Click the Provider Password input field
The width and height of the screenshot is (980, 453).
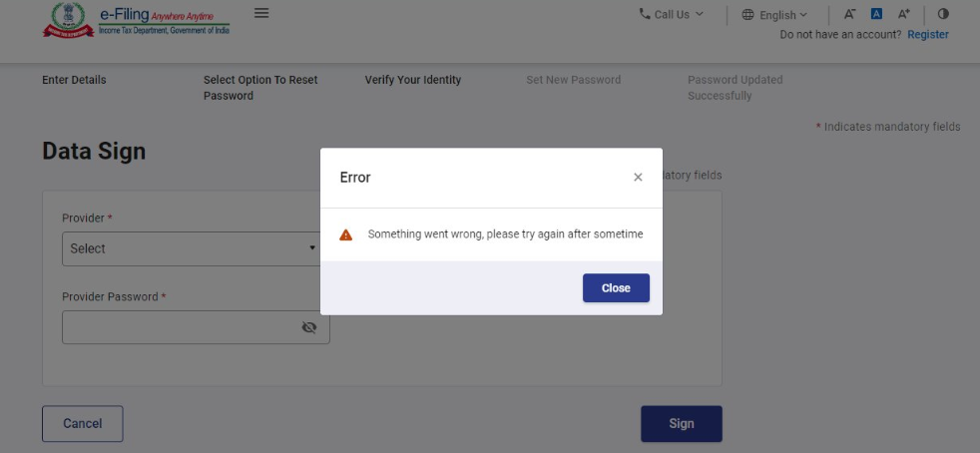(180, 327)
